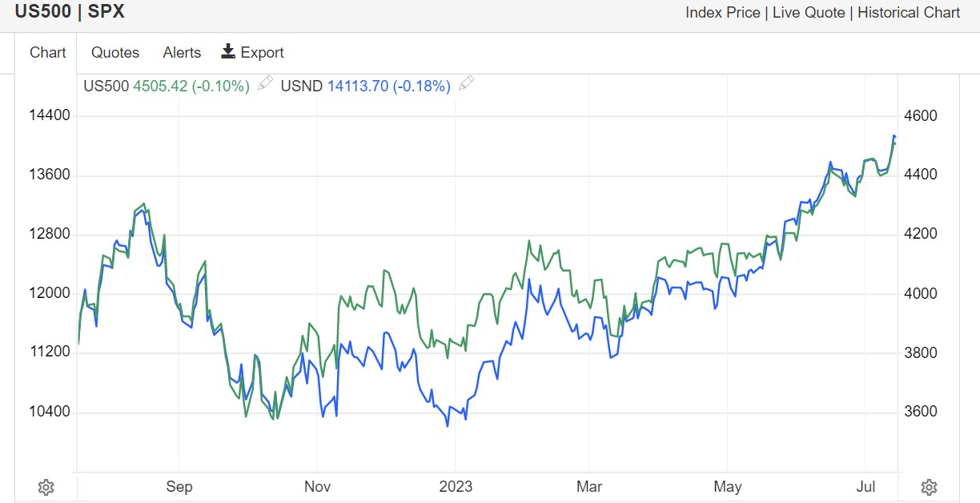Click the Jul label on time axis
The width and height of the screenshot is (980, 503).
(x=866, y=487)
